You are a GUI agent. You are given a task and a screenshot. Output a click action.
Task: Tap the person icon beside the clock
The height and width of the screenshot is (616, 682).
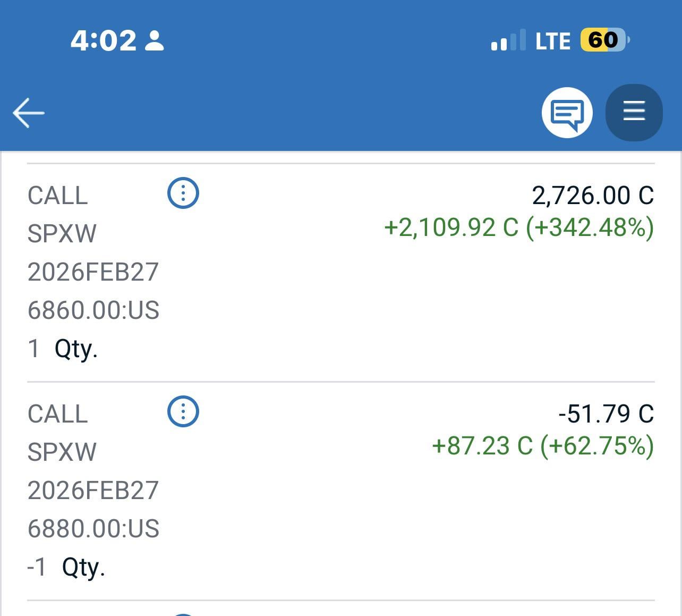[x=155, y=41]
